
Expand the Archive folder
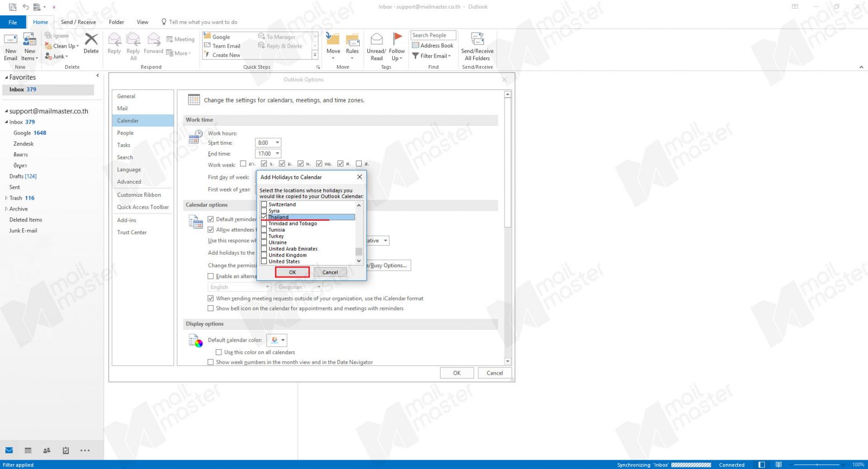[x=7, y=209]
